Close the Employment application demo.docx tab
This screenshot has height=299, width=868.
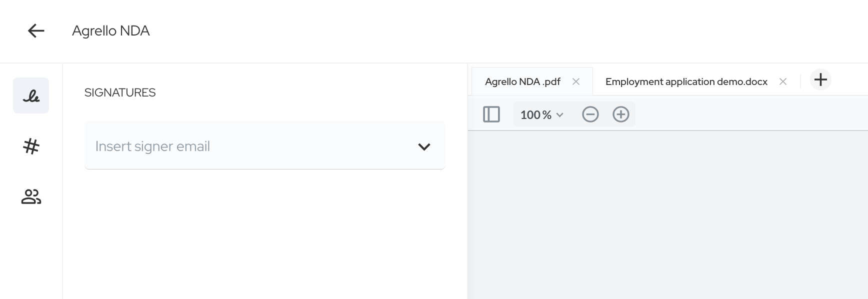(x=783, y=81)
